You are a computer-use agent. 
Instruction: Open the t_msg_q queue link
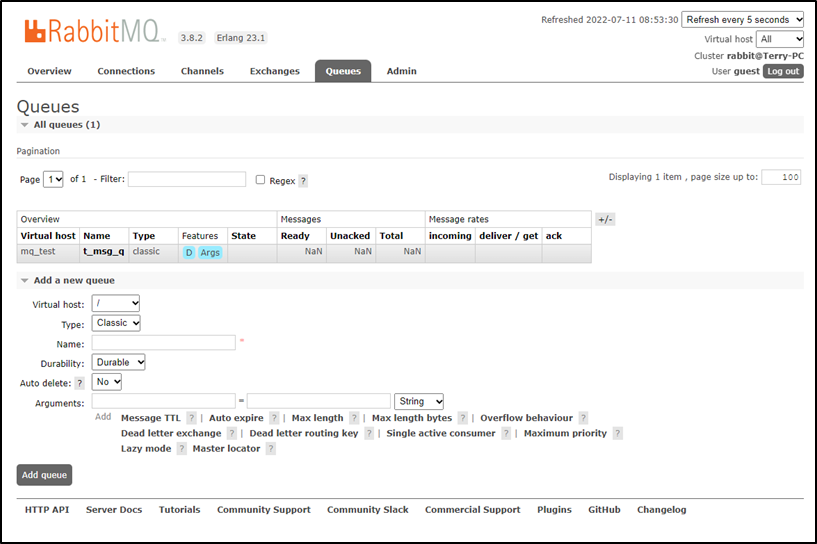click(x=104, y=251)
